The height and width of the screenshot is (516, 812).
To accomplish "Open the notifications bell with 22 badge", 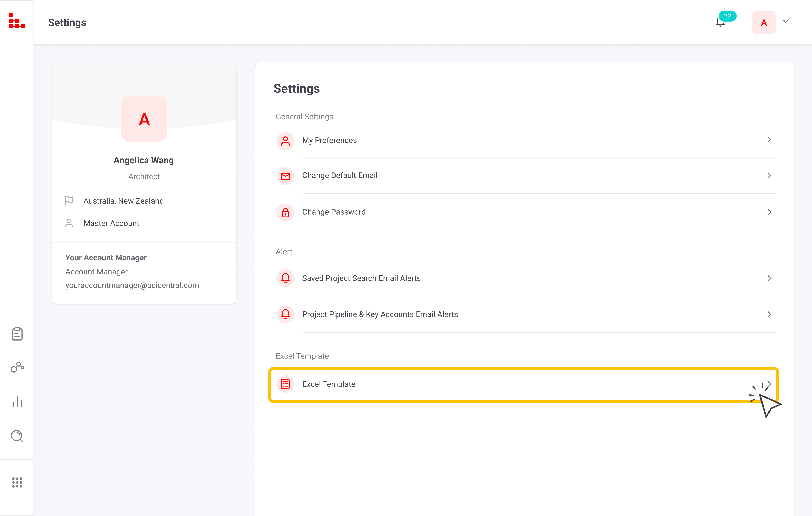I will [x=721, y=22].
